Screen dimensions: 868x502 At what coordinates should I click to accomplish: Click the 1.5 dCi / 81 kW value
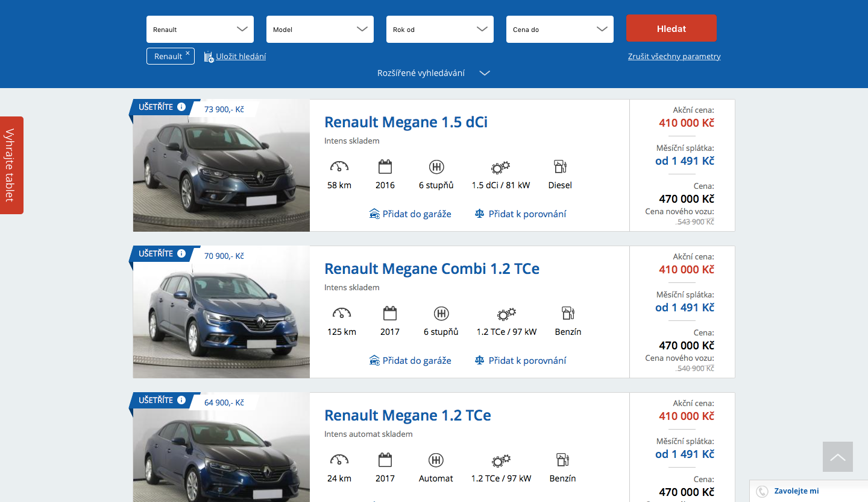[x=501, y=185]
